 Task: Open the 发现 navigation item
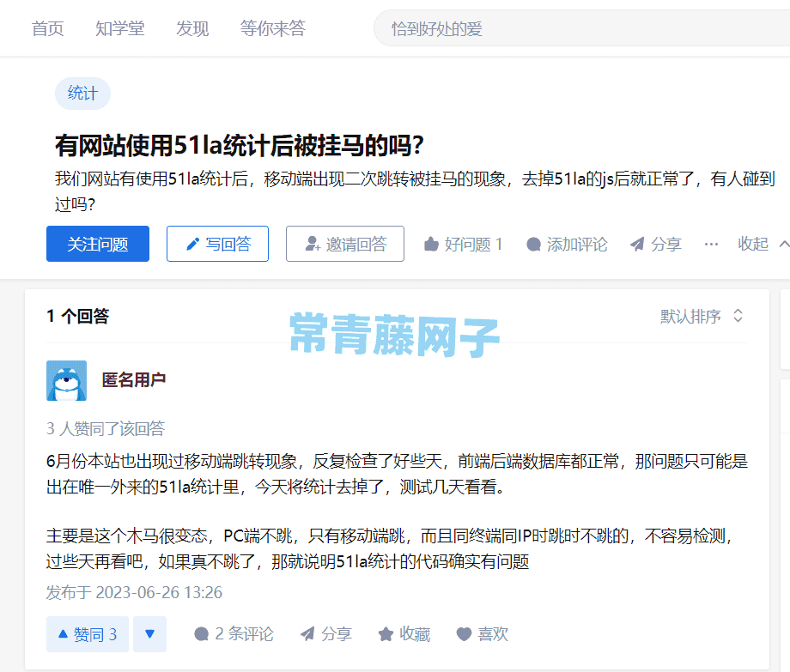(x=192, y=28)
